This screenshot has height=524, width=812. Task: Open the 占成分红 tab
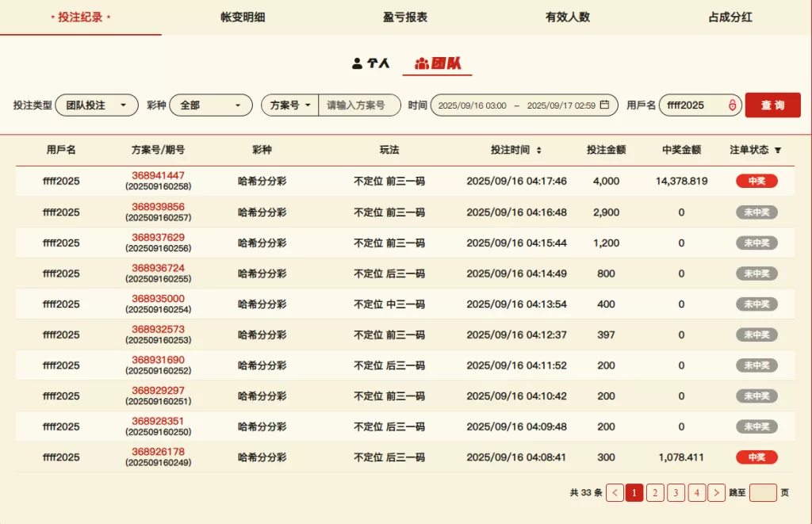730,17
